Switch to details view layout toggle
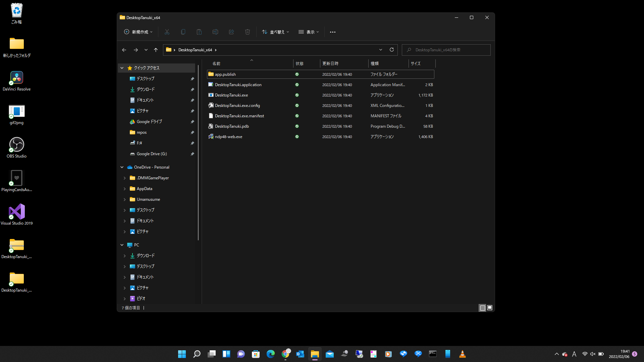Image resolution: width=644 pixels, height=362 pixels. 482,308
